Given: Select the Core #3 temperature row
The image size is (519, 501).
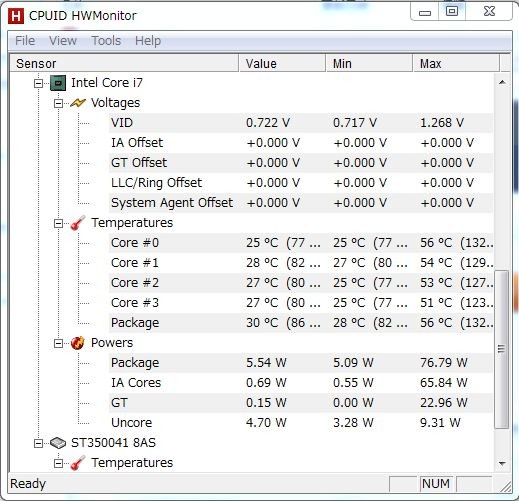Looking at the screenshot, I should tap(301, 303).
